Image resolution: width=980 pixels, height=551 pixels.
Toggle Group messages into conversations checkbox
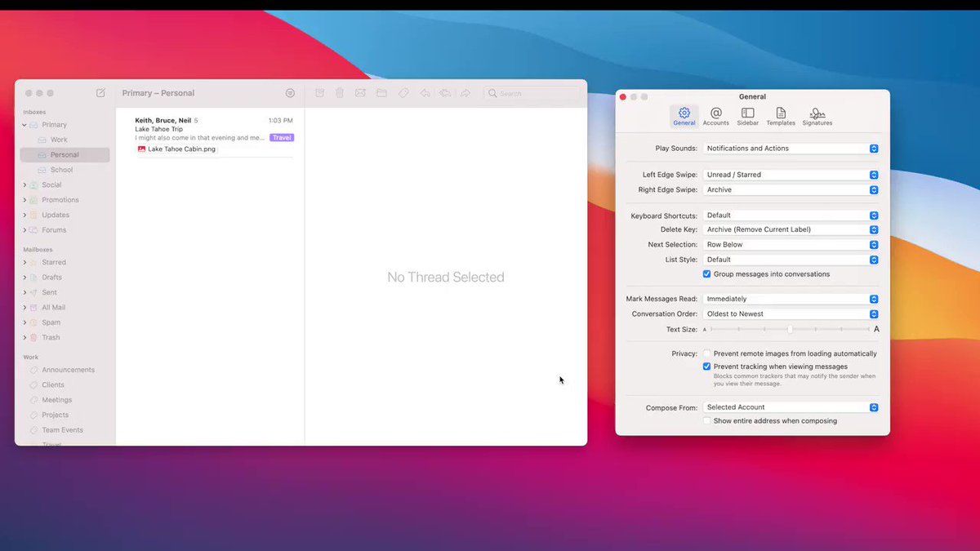click(707, 274)
